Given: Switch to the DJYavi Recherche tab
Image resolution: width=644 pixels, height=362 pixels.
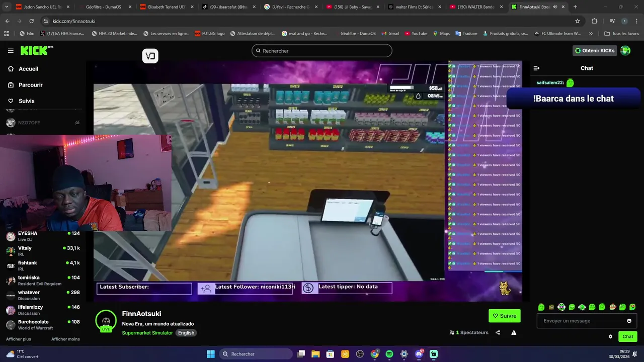Looking at the screenshot, I should [x=291, y=7].
